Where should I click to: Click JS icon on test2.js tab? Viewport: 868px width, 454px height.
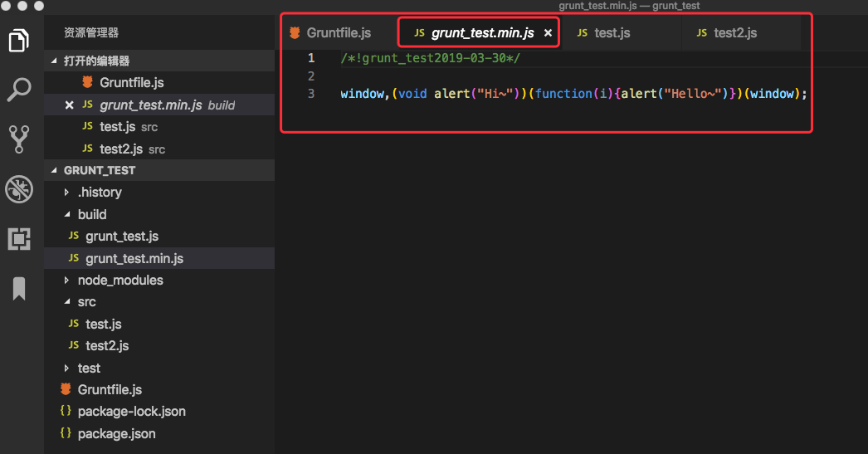[x=702, y=32]
